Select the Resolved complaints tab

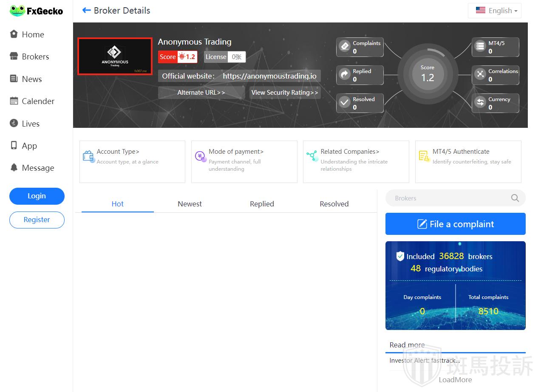pyautogui.click(x=334, y=204)
